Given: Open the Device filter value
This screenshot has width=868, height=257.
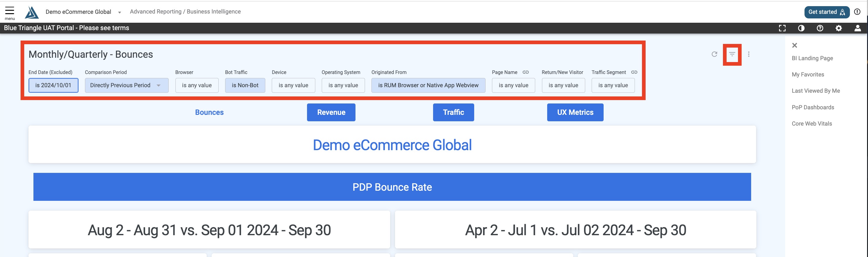Looking at the screenshot, I should 293,85.
